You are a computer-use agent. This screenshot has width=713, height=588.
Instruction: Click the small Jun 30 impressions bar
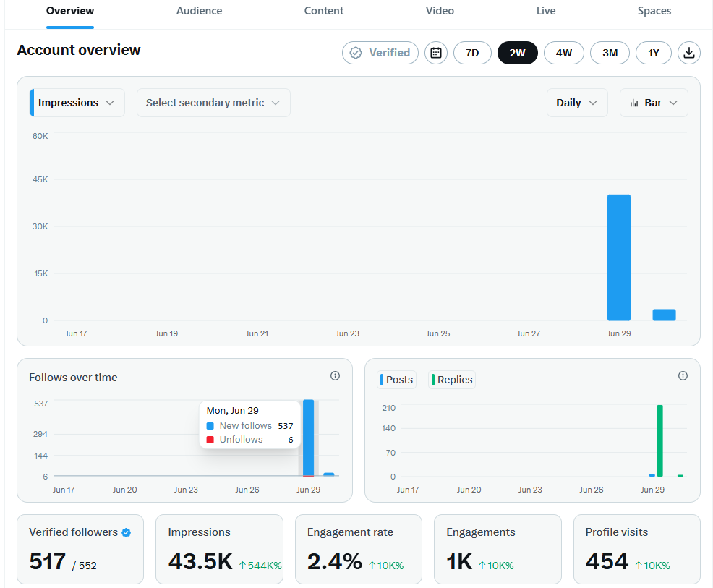coord(664,315)
